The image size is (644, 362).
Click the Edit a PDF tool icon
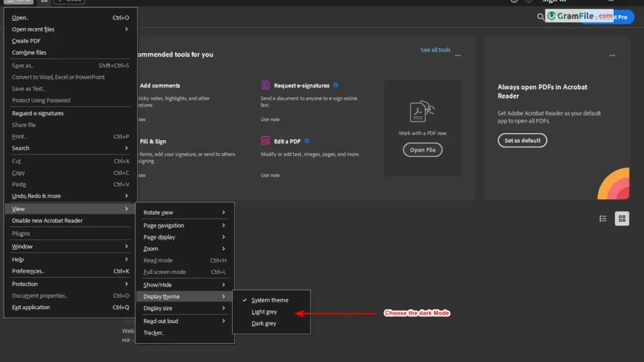265,141
